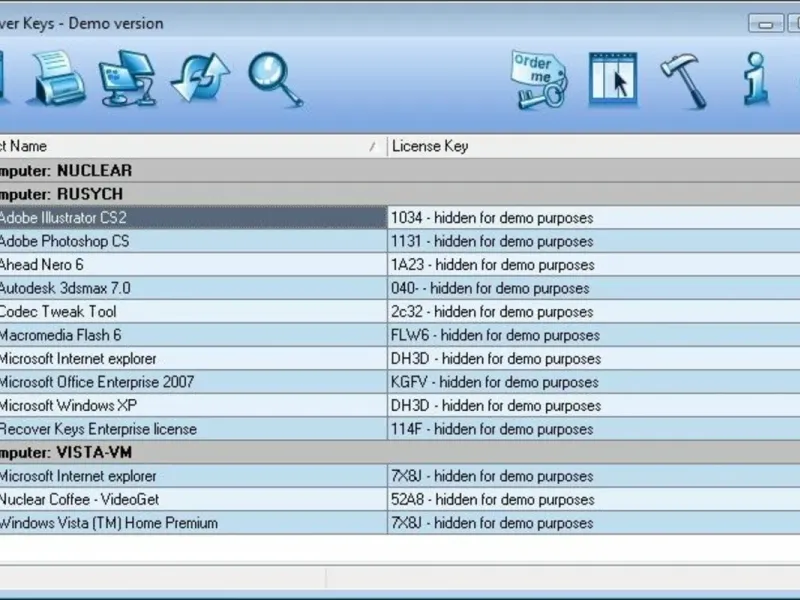Click Windows Vista's '7X8J - hidden' key cell
The image size is (800, 600).
(x=594, y=523)
